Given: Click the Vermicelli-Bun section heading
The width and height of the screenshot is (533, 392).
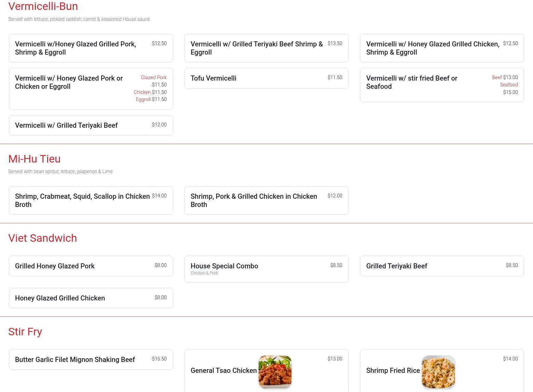Looking at the screenshot, I should pos(43,6).
